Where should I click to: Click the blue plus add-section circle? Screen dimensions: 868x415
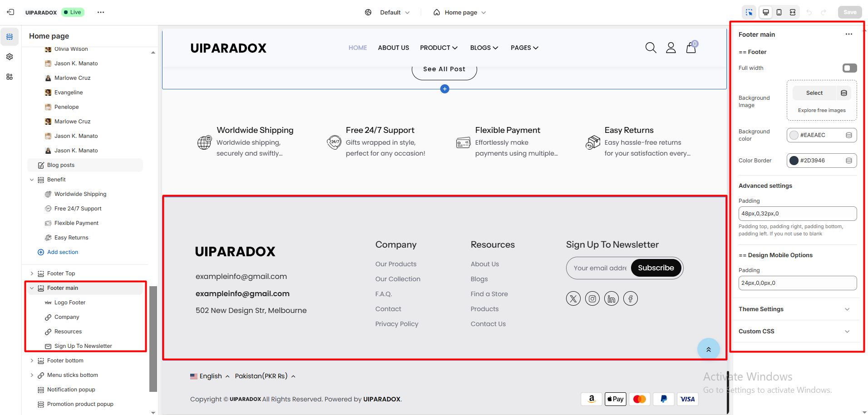445,89
